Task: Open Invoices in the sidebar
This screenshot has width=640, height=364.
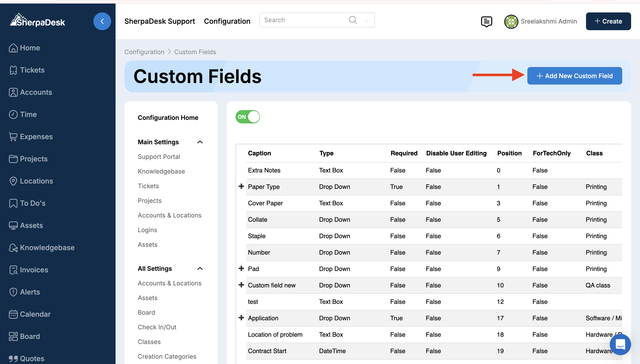Action: point(34,270)
